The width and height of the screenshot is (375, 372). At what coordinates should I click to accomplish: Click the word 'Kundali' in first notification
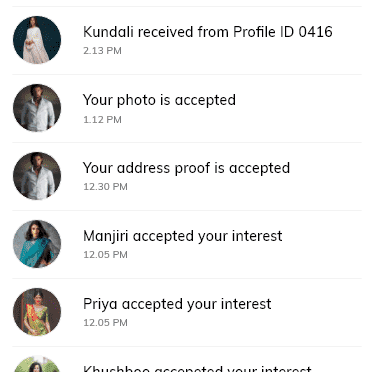click(x=108, y=32)
